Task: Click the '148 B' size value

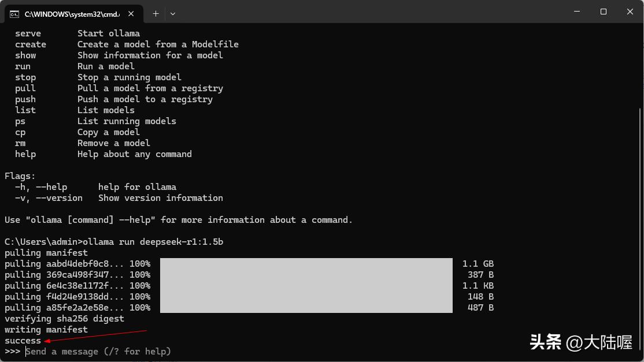Action: coord(480,297)
